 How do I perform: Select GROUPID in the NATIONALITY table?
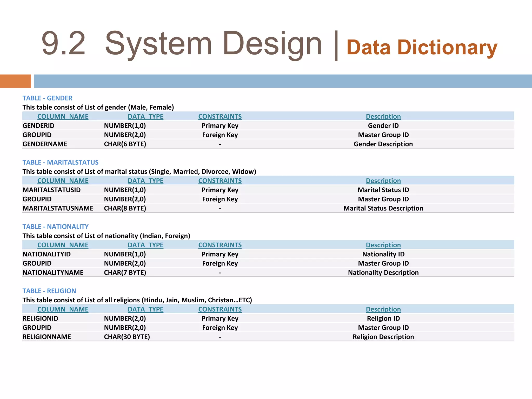click(37, 263)
